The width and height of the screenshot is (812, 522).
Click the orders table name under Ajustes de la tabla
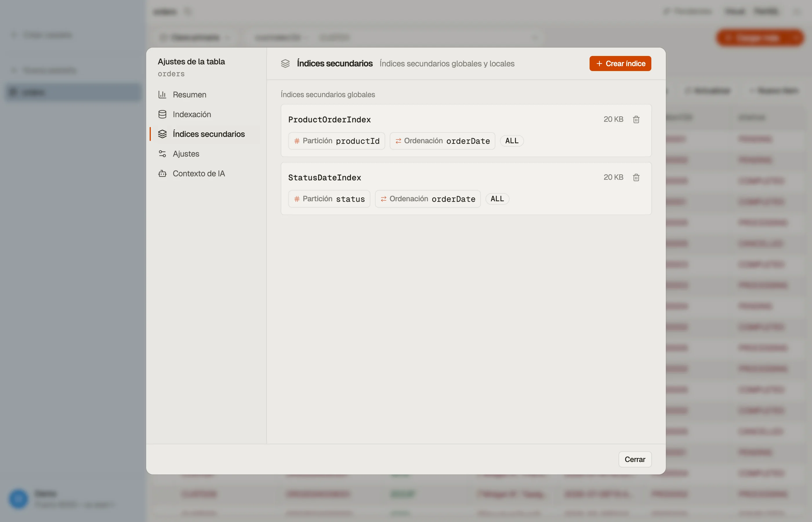(x=171, y=74)
